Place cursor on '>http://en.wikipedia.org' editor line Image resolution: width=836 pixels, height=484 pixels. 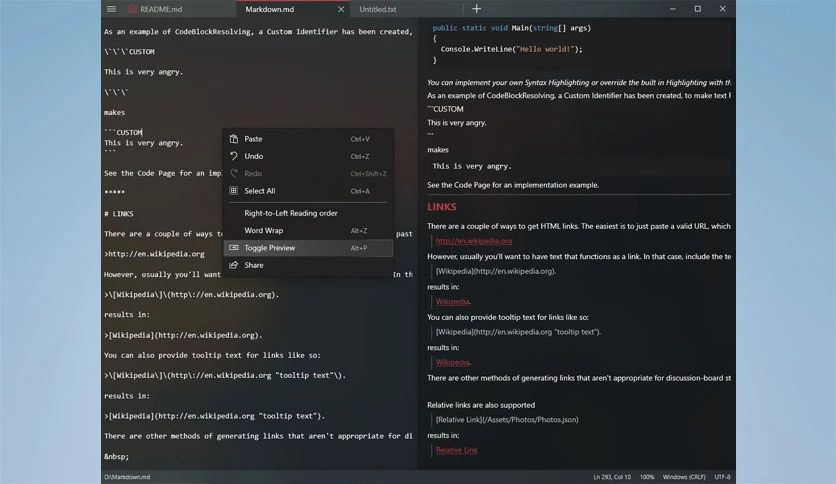(x=154, y=254)
